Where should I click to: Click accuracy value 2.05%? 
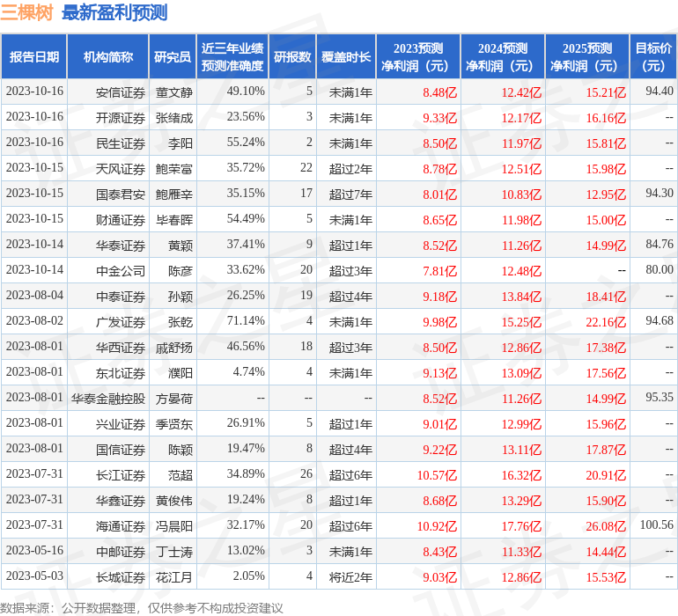(x=248, y=576)
